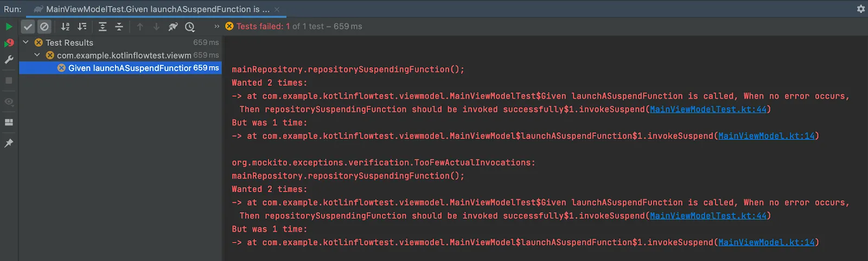Select com.example.kotlinflowtest.viewm package row

[x=120, y=55]
